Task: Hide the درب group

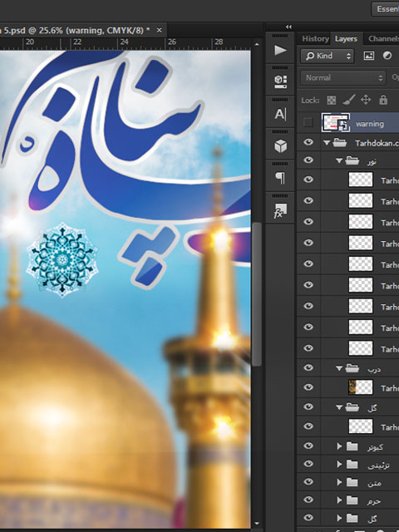Action: point(308,367)
